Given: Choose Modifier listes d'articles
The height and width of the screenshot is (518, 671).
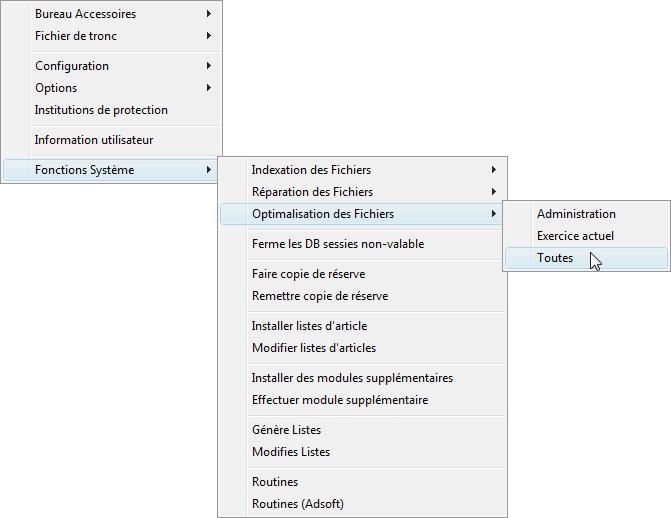Looking at the screenshot, I should coord(362,348).
